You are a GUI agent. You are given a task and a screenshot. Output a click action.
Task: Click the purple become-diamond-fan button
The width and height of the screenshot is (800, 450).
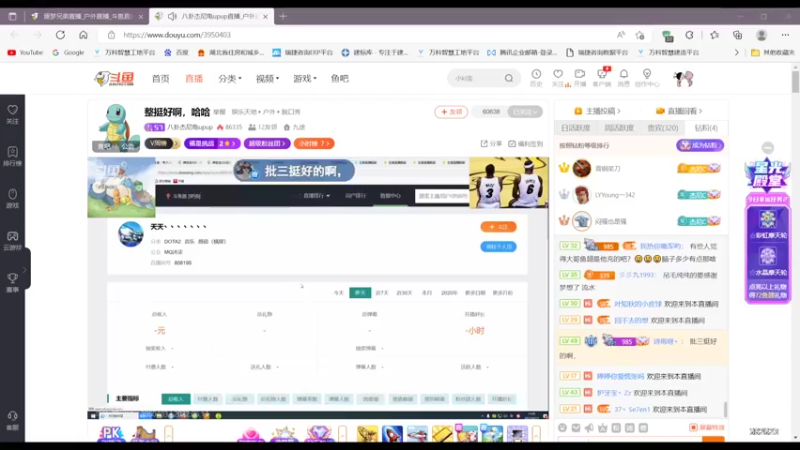[699, 145]
